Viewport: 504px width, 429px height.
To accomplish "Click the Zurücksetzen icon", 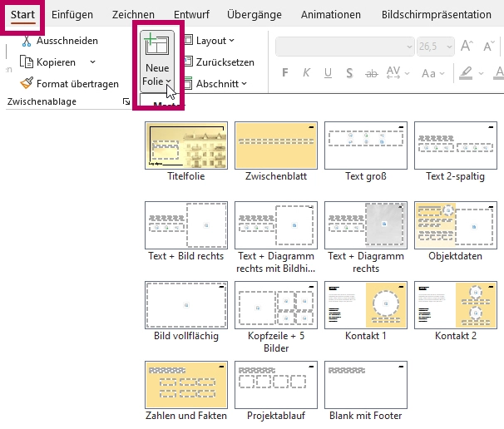I will [188, 62].
